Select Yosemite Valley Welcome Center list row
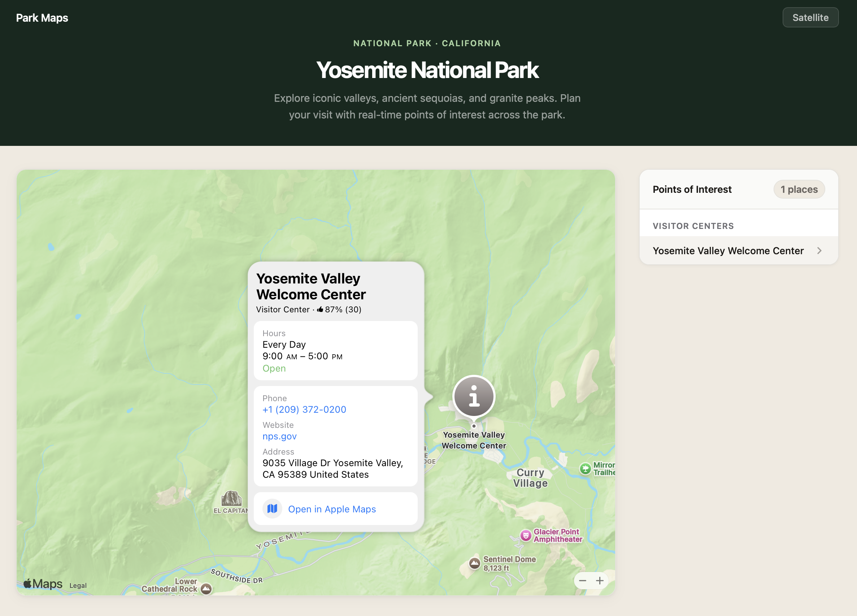This screenshot has height=616, width=857. (x=738, y=251)
